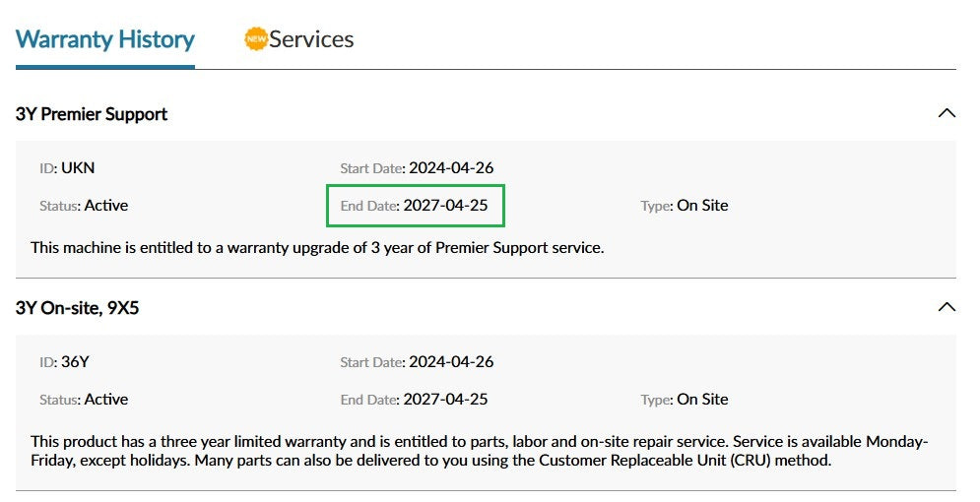The image size is (980, 502).
Task: Click the Active status under Premier Support
Action: click(106, 206)
